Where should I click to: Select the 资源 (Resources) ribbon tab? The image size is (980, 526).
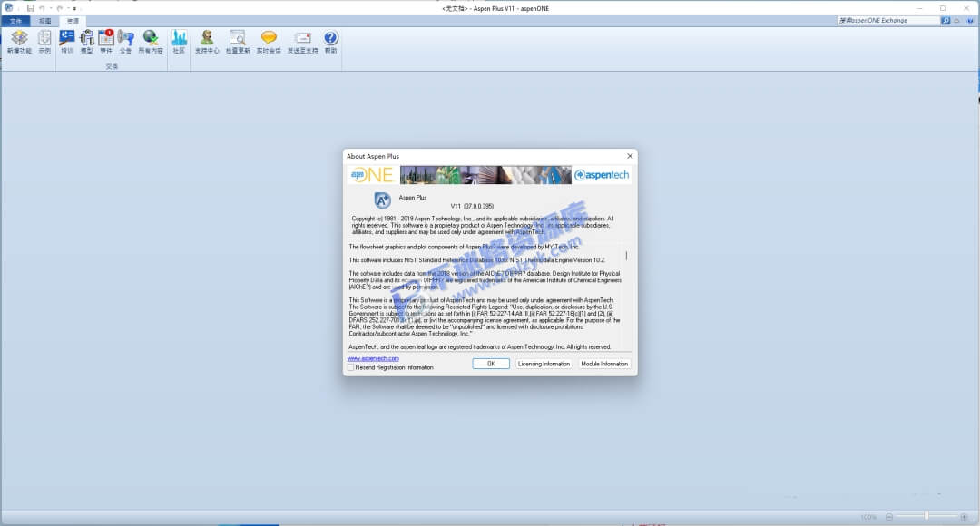tap(73, 21)
